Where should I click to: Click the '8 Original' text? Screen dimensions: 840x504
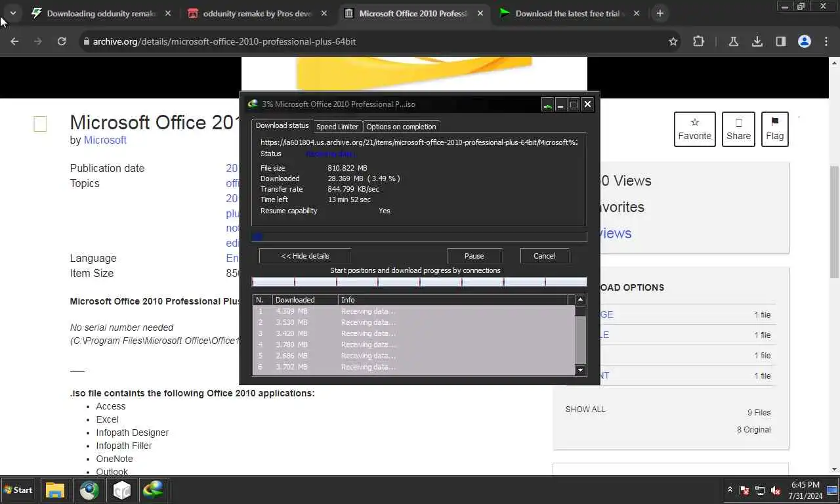[754, 430]
